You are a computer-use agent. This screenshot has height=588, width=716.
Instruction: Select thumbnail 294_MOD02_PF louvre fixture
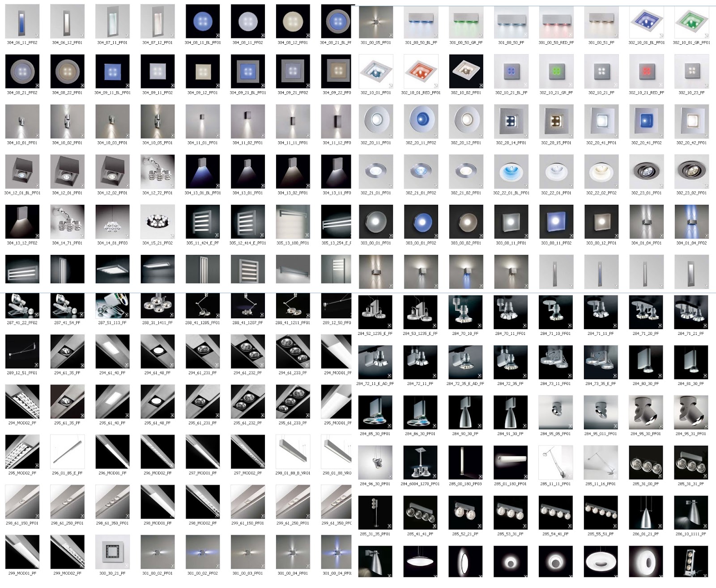[22, 401]
